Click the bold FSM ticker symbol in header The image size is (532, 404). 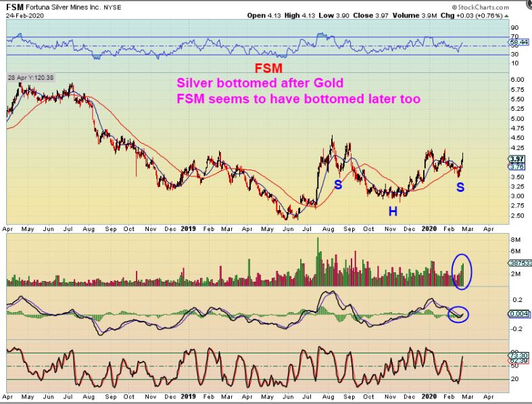15,7
